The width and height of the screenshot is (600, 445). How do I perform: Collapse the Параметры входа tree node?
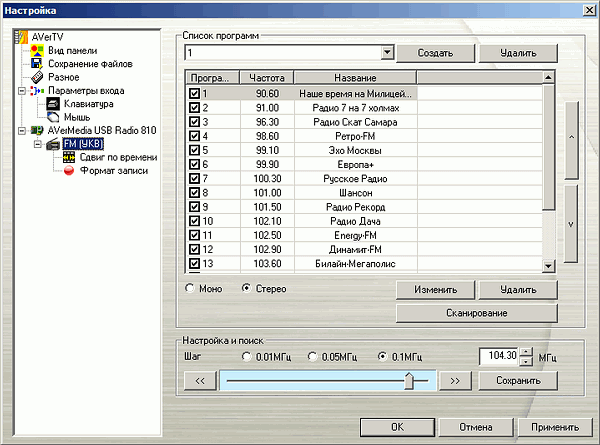[22, 91]
